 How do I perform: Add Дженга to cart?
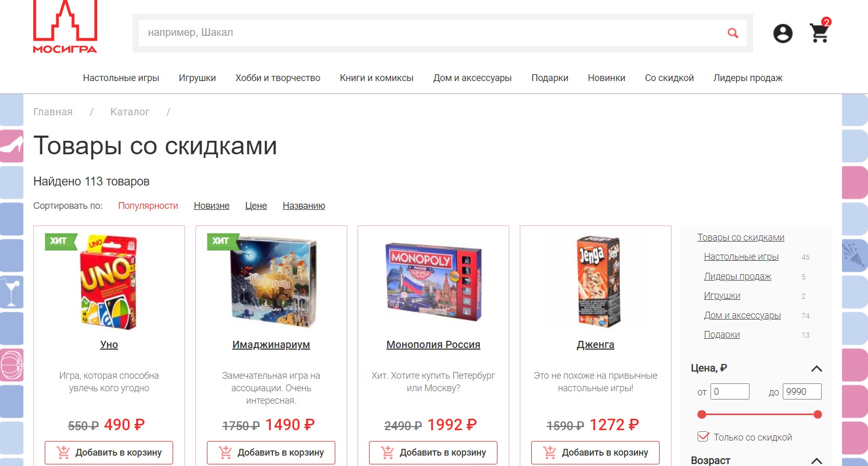[595, 452]
